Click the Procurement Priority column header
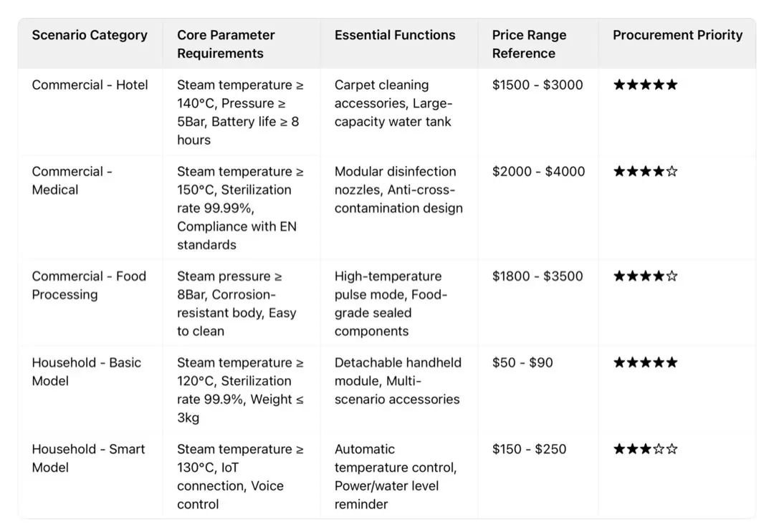Viewport: 774px width, 532px height. click(x=677, y=35)
